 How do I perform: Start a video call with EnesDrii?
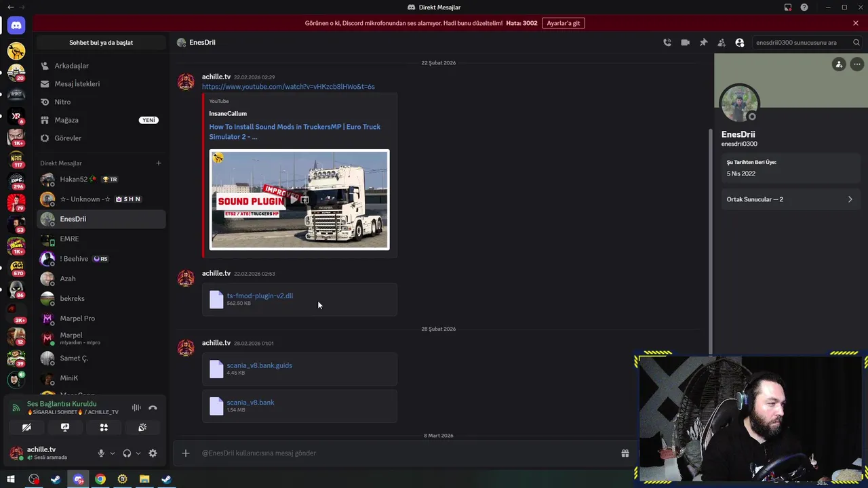pyautogui.click(x=685, y=42)
